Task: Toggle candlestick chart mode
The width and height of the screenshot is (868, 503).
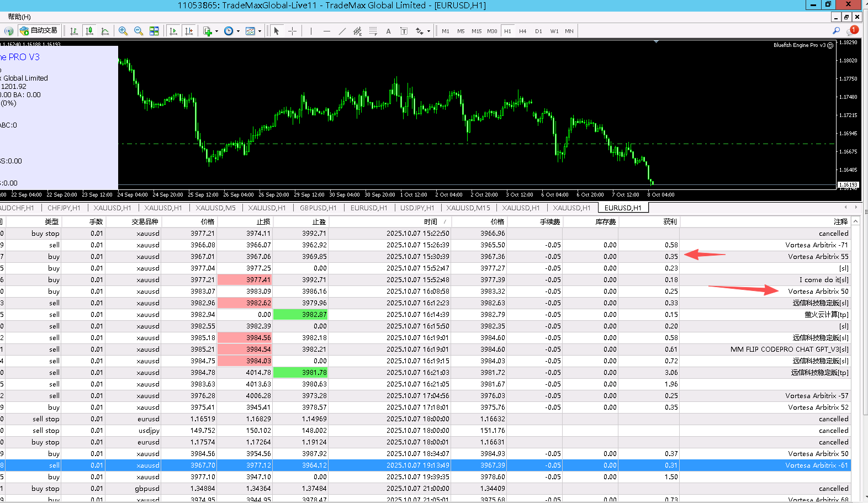Action: pyautogui.click(x=89, y=31)
